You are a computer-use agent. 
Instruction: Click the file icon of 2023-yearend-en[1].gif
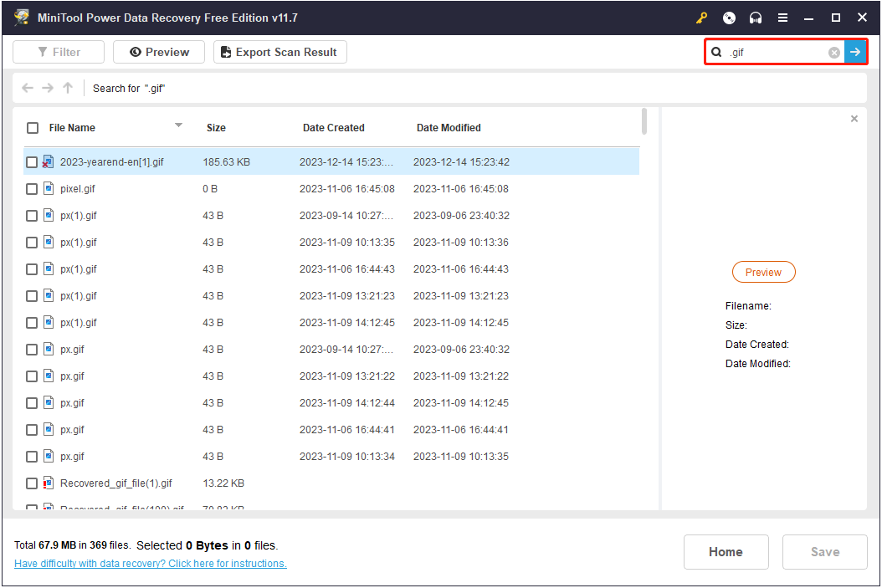[49, 162]
